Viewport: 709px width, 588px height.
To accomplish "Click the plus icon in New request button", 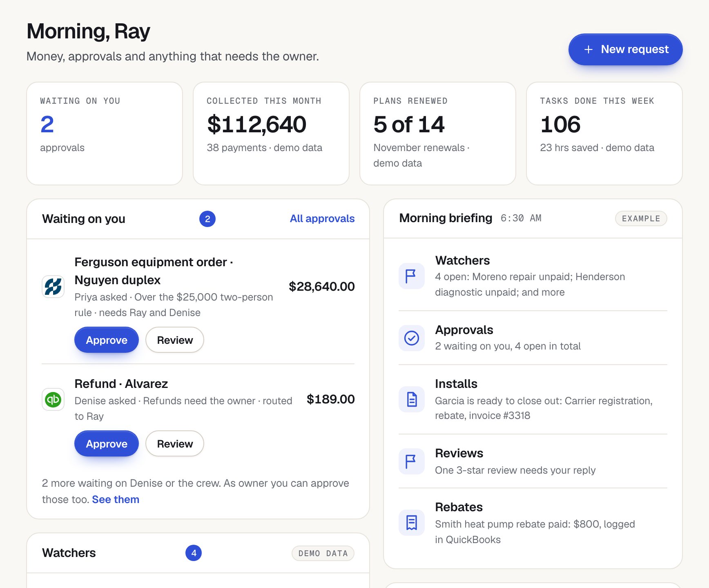I will click(x=589, y=49).
